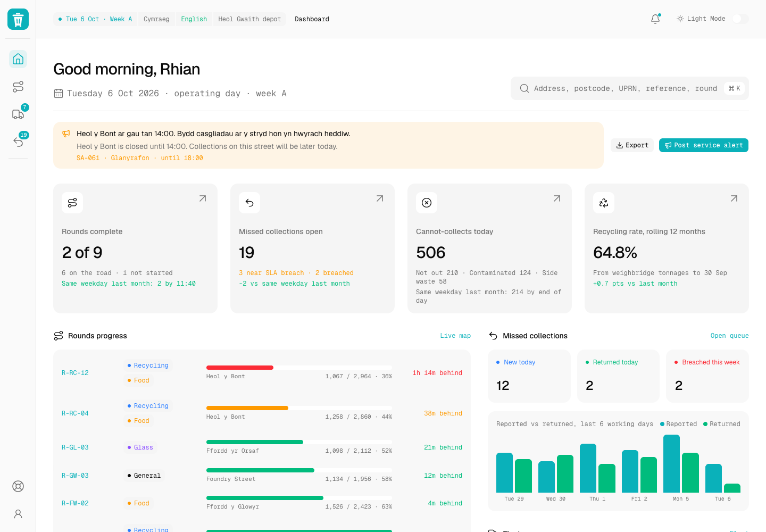Click the R-RC-12 progress bar
This screenshot has height=532, width=766.
coord(299,368)
